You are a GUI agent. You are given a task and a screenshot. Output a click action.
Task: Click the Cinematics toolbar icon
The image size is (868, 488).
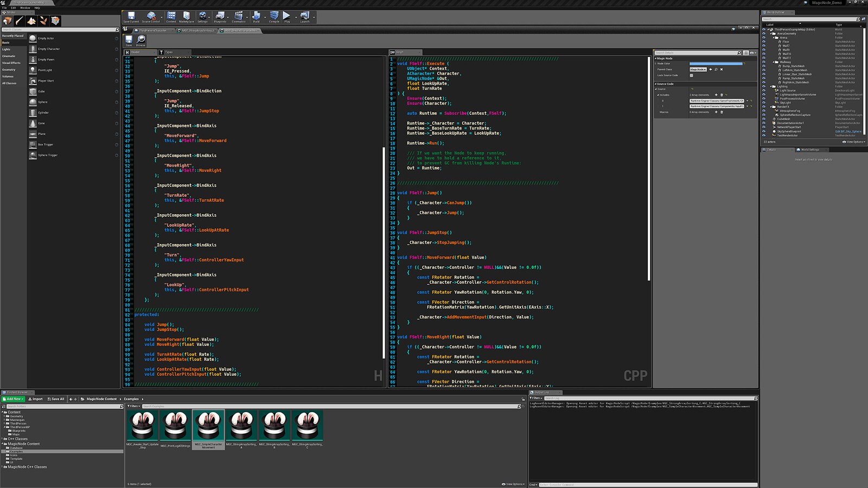(x=239, y=16)
